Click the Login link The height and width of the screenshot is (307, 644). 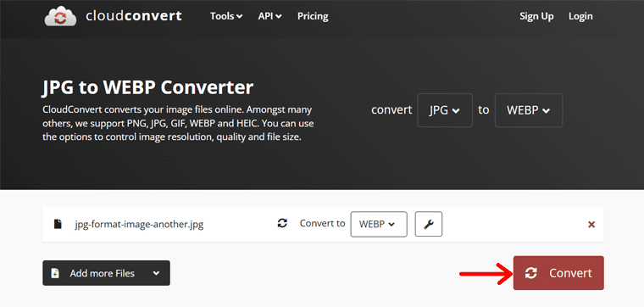580,16
